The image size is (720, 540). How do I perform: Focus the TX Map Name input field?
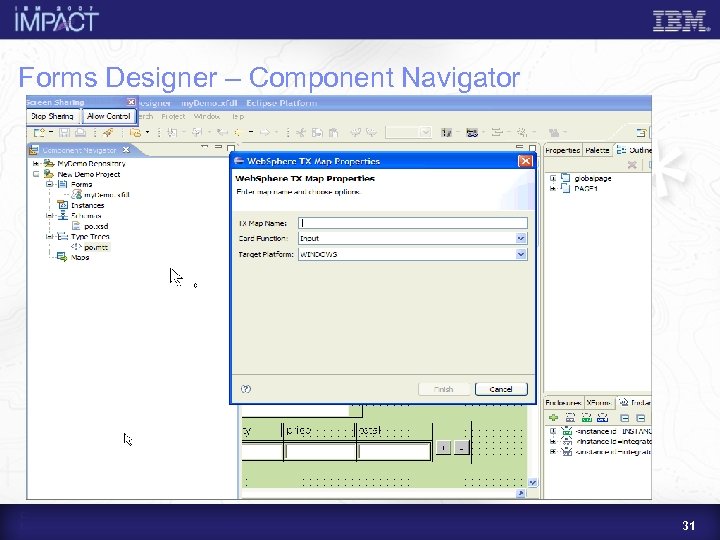coord(413,223)
